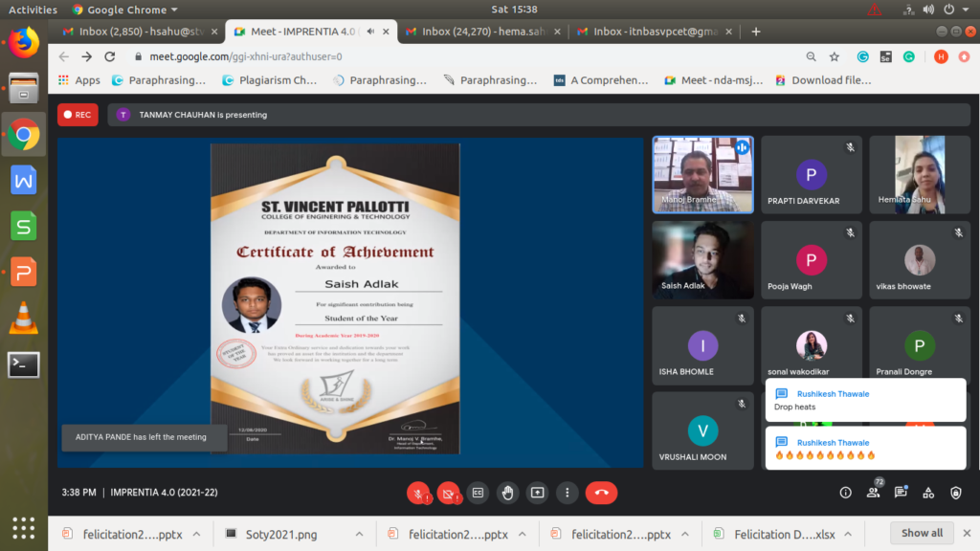Open A Comprehen... bookmark
Screen dimensions: 980x551
tap(601, 80)
